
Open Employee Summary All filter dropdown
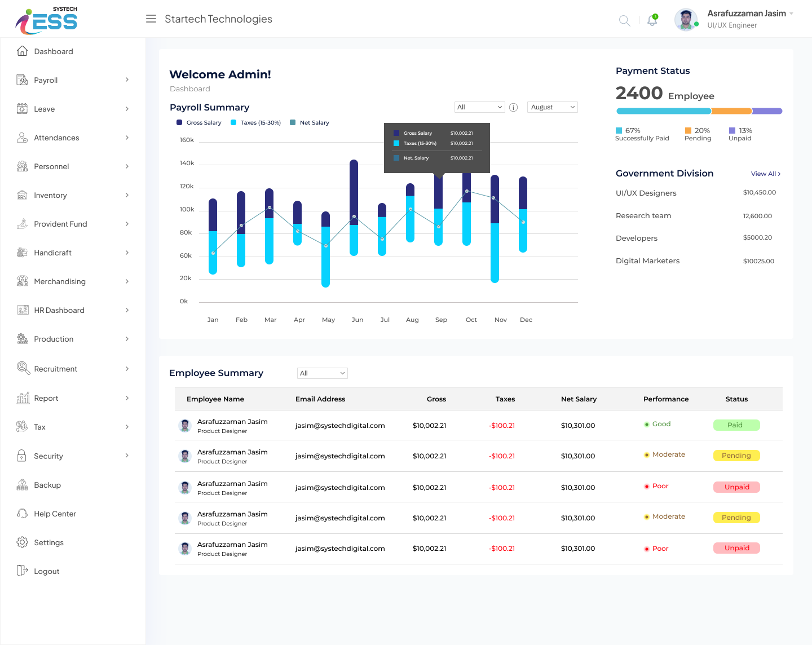(322, 373)
